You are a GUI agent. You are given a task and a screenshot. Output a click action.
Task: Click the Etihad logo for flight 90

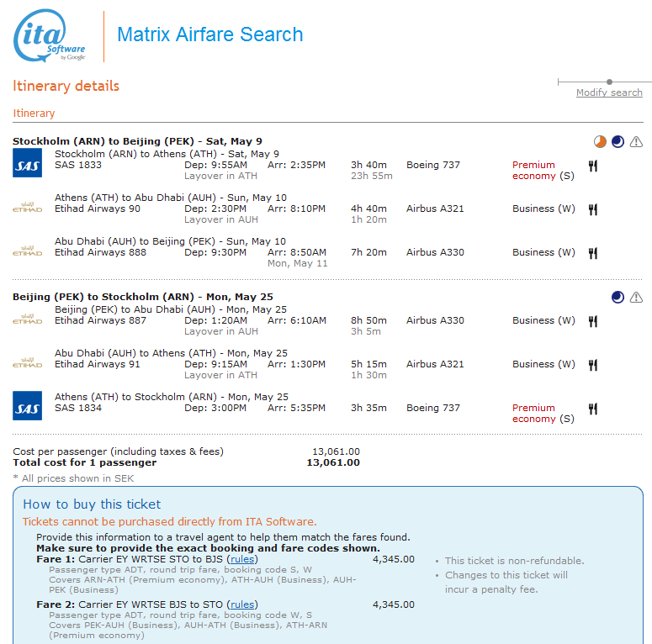[x=27, y=207]
